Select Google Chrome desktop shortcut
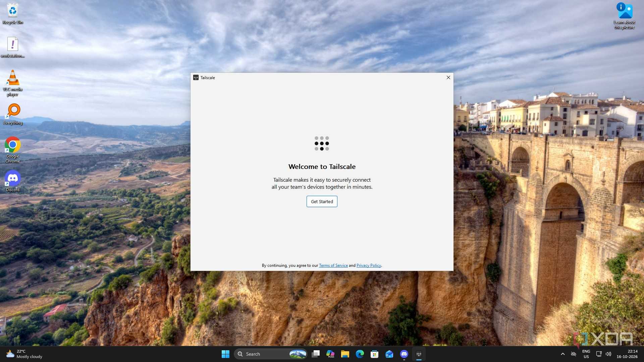The image size is (644, 362). (13, 150)
